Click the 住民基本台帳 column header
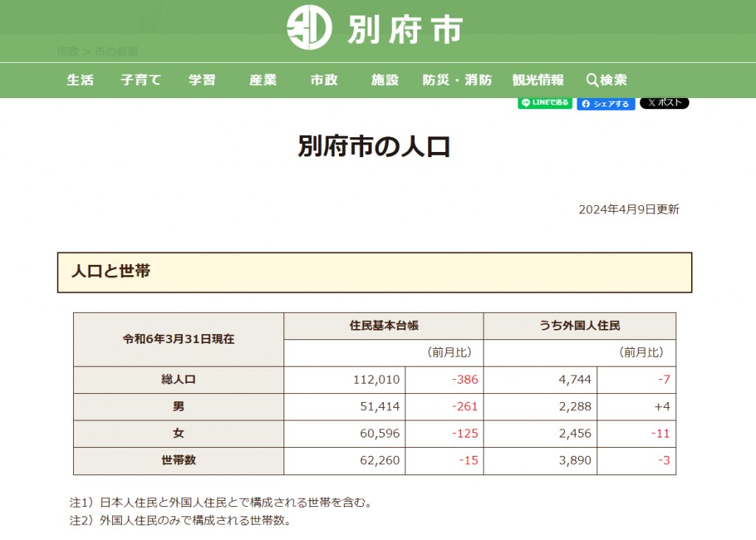Image resolution: width=756 pixels, height=540 pixels. (384, 325)
